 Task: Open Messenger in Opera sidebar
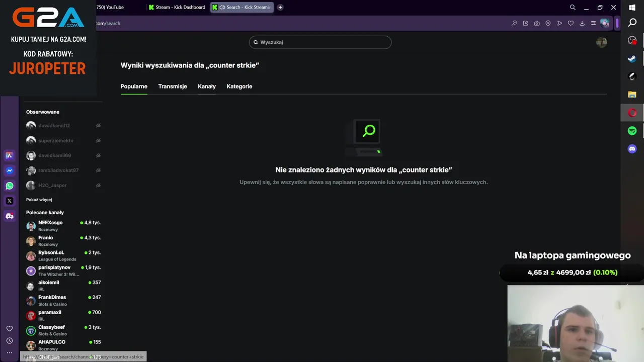tap(9, 170)
